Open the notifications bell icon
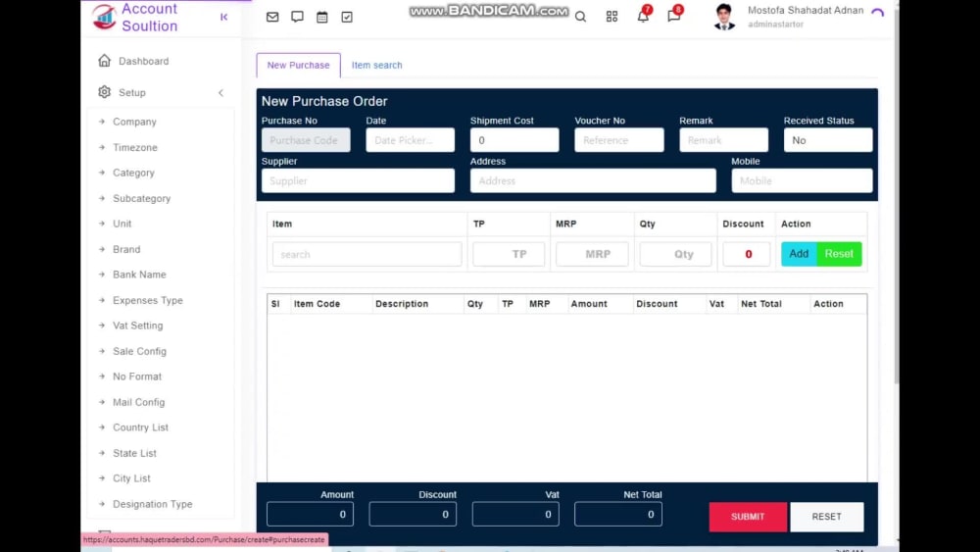This screenshot has width=980, height=552. 643,16
